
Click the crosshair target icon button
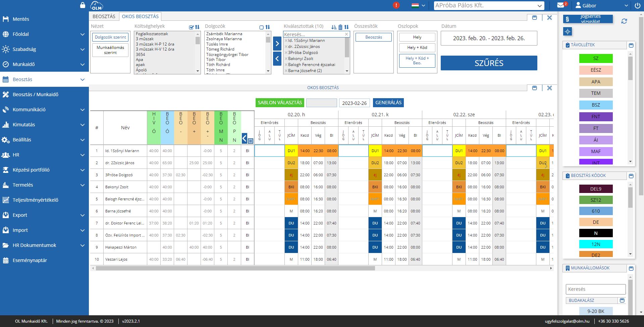pyautogui.click(x=568, y=31)
